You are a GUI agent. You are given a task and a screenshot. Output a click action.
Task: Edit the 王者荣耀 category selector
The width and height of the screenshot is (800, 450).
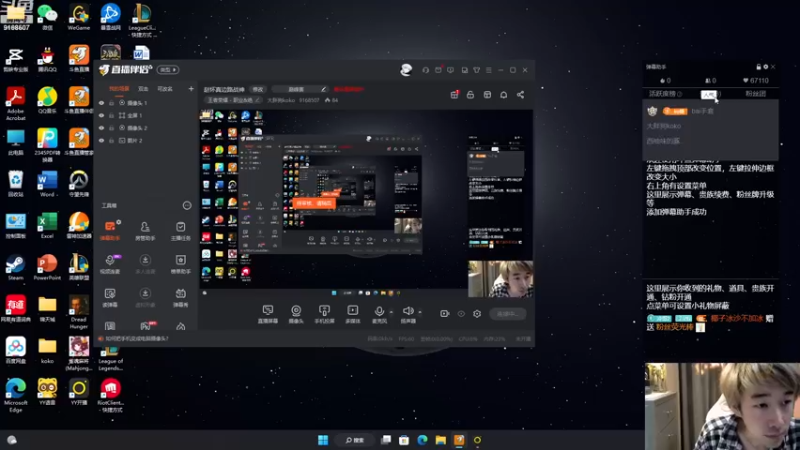coord(234,100)
